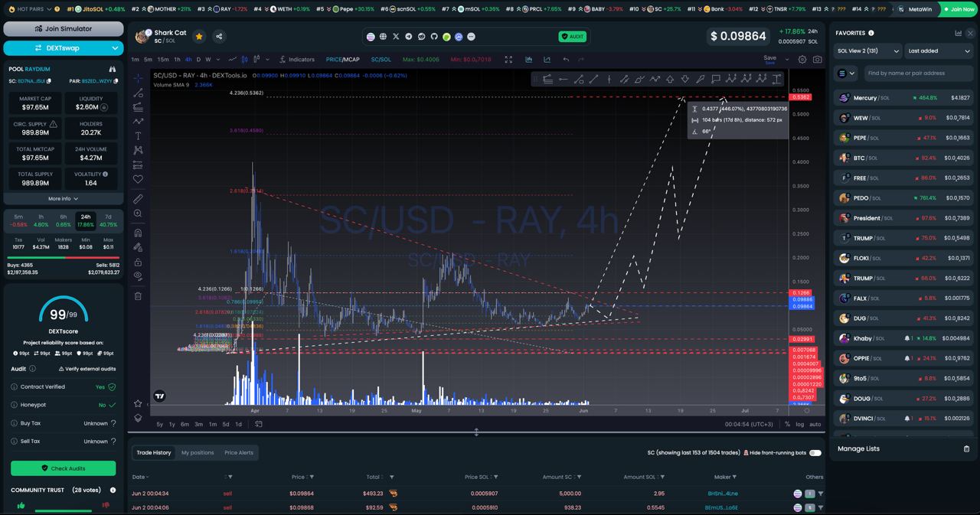
Task: Select the 24h stats tab
Action: (x=86, y=220)
